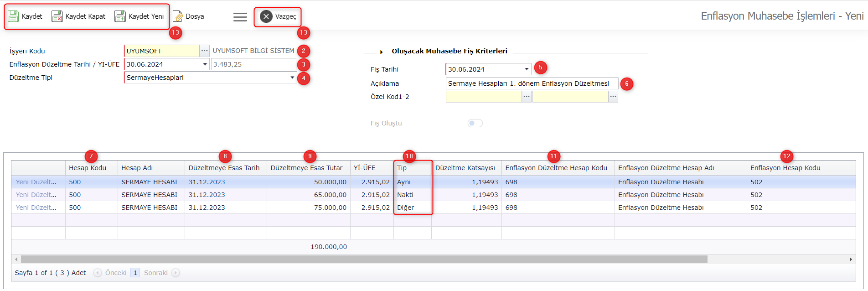Sort by Hesap Adı column header
Viewport: 868px width, 291px height.
(151, 168)
